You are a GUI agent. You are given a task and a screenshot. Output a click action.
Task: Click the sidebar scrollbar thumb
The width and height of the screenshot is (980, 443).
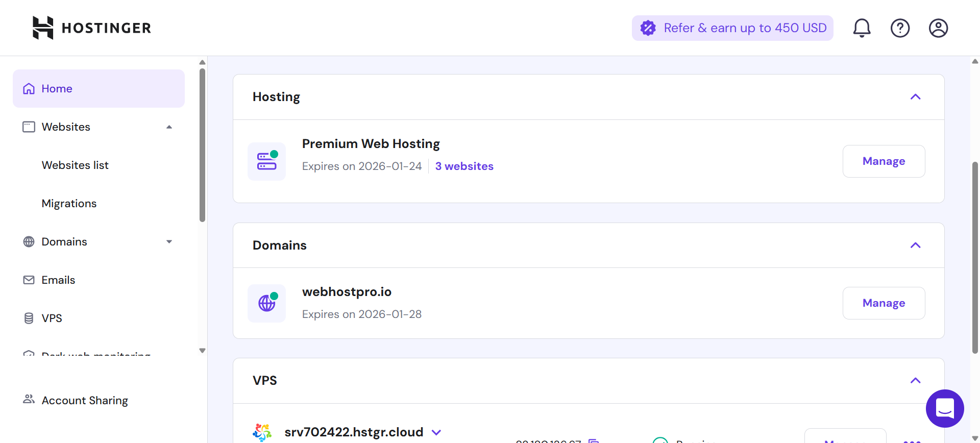tap(202, 145)
